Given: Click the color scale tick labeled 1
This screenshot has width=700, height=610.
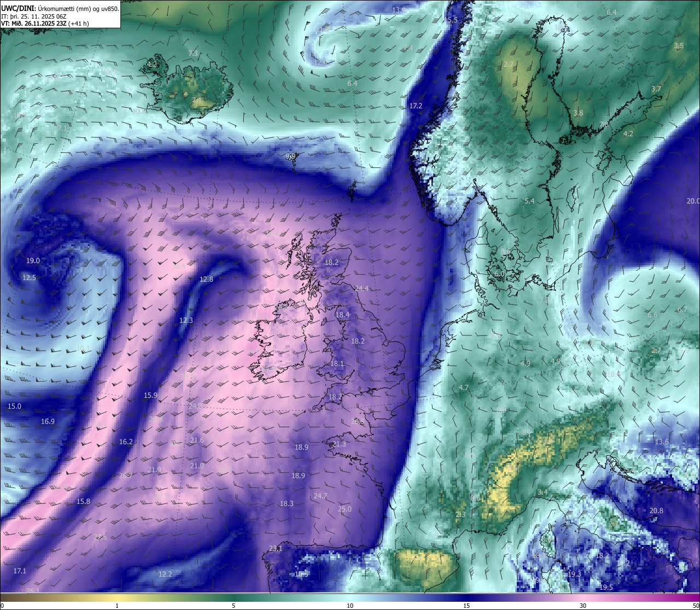Looking at the screenshot, I should tap(116, 606).
